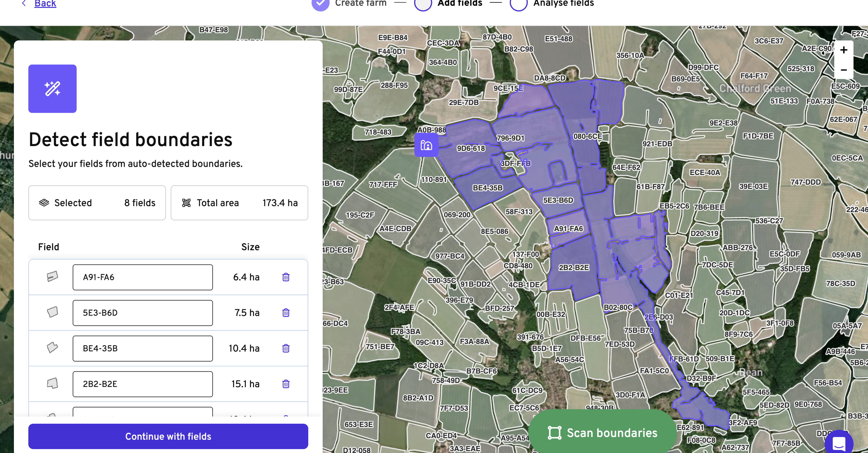Viewport: 868px width, 453px height.
Task: Select map field labeled F1D-7BE
Action: click(758, 136)
